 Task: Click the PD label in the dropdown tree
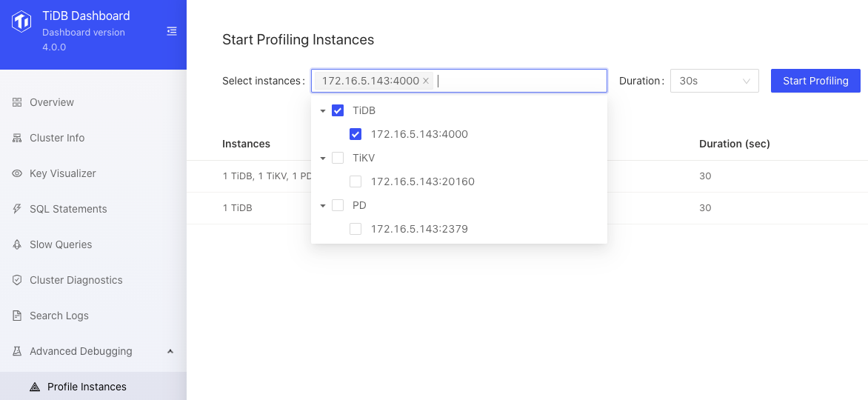coord(359,205)
